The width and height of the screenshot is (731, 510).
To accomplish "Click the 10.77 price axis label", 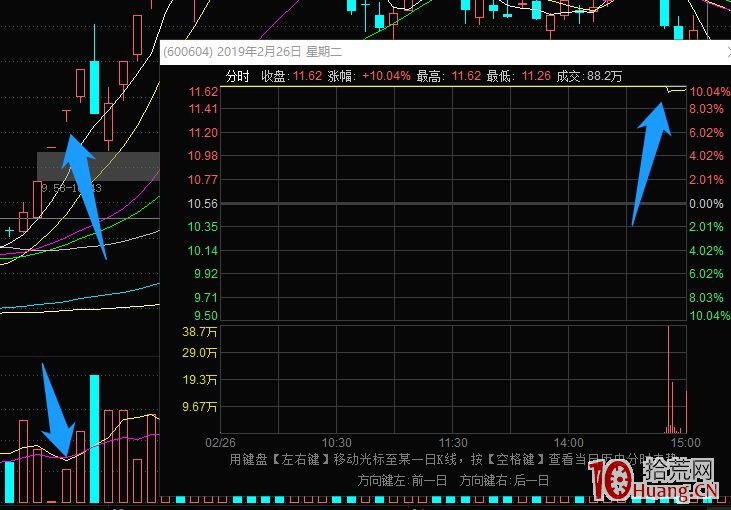I will point(203,179).
